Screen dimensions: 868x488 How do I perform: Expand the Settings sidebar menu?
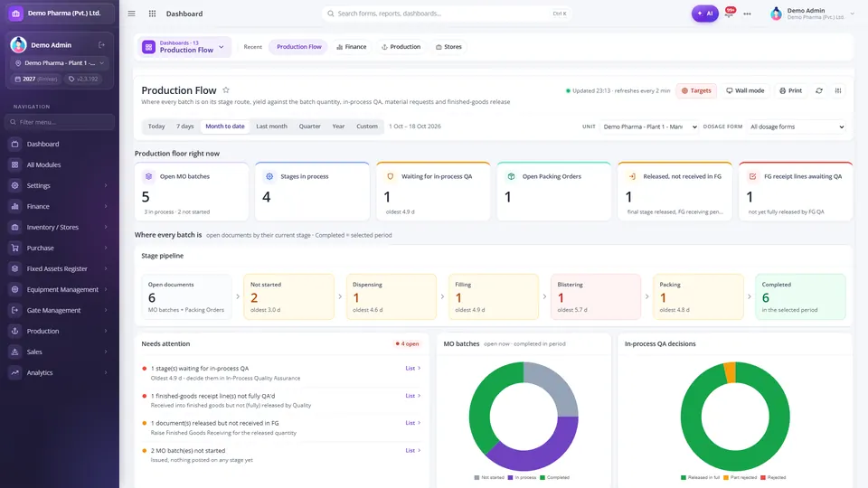pos(60,185)
